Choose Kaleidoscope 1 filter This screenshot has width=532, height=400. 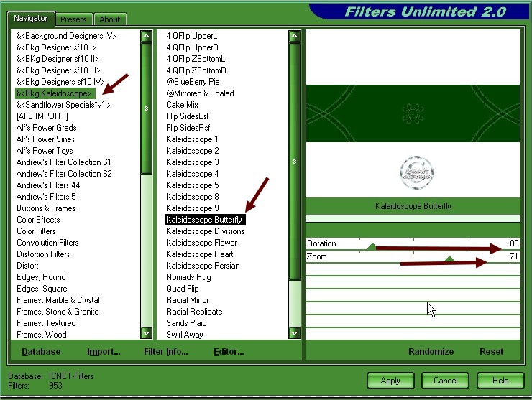pos(192,139)
